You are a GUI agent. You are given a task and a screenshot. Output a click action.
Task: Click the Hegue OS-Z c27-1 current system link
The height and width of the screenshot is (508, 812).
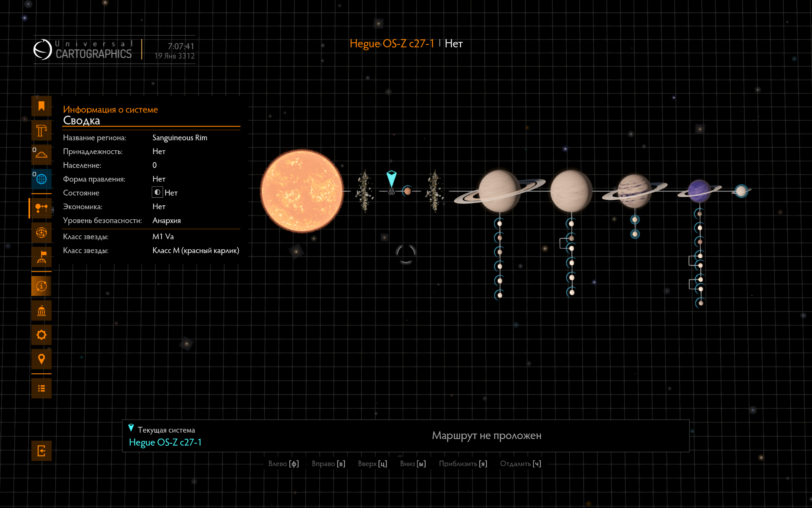point(165,442)
